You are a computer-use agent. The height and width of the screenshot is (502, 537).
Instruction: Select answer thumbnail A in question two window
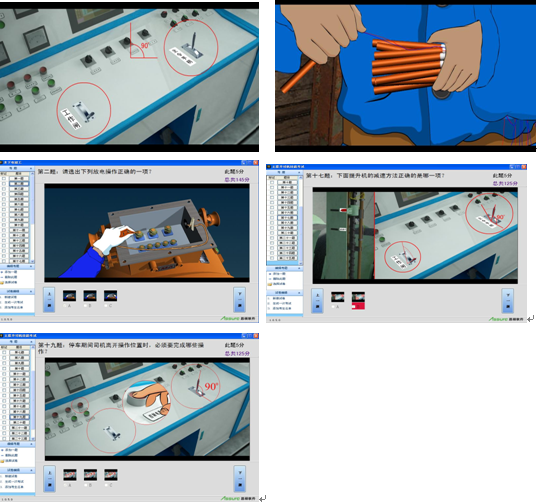(x=69, y=296)
